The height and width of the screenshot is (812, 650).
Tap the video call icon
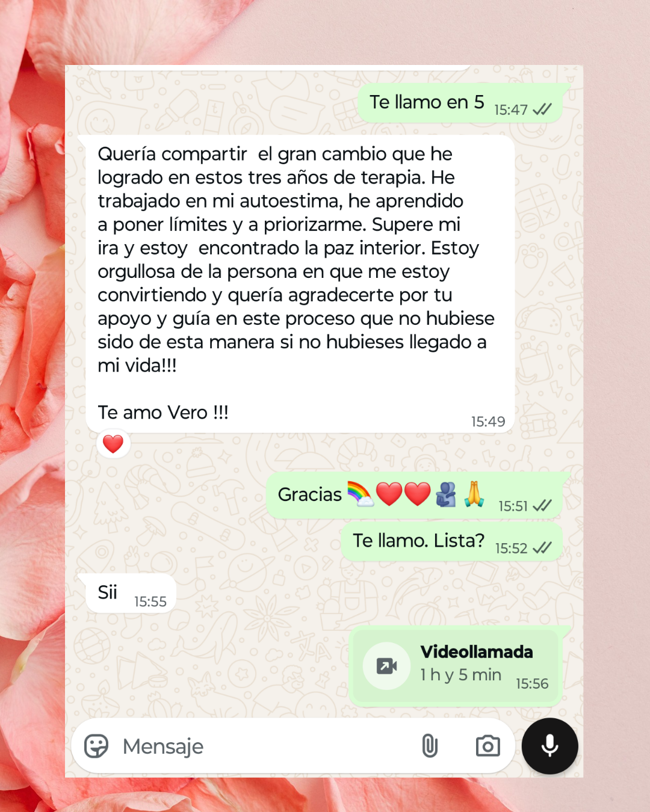386,666
